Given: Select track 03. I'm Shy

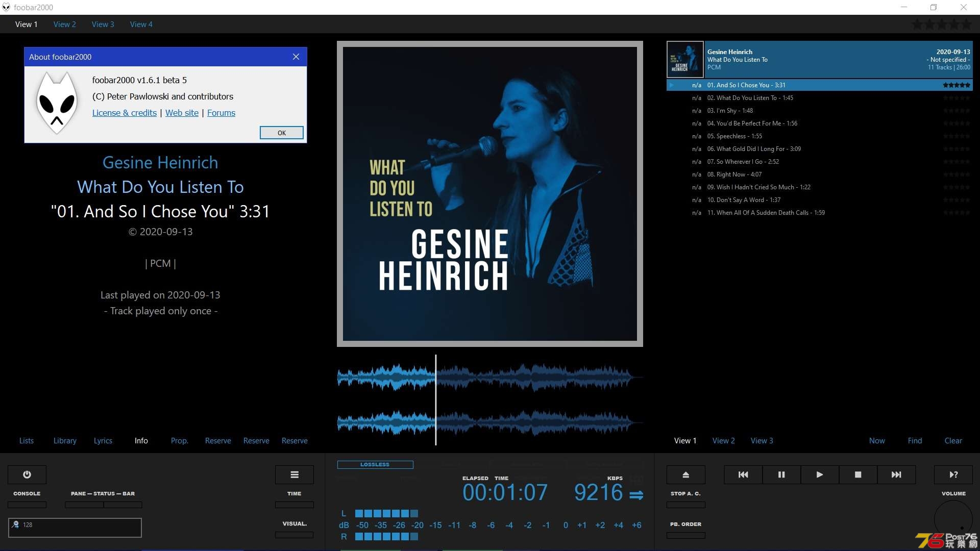Looking at the screenshot, I should [820, 111].
